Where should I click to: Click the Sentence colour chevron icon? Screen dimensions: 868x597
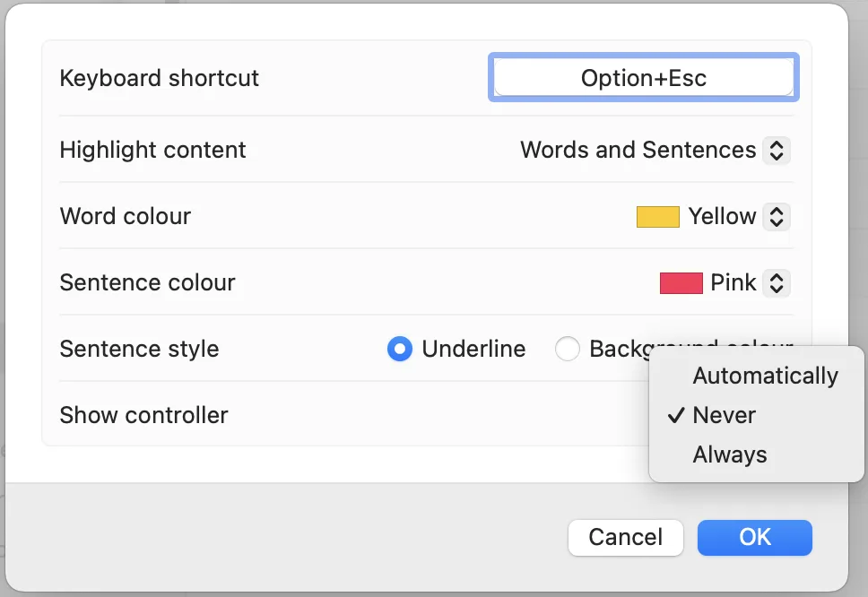click(778, 282)
